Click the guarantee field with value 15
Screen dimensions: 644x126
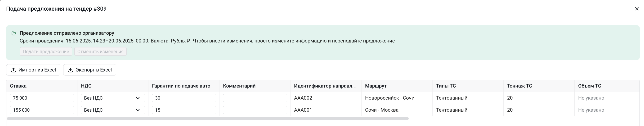click(x=184, y=110)
